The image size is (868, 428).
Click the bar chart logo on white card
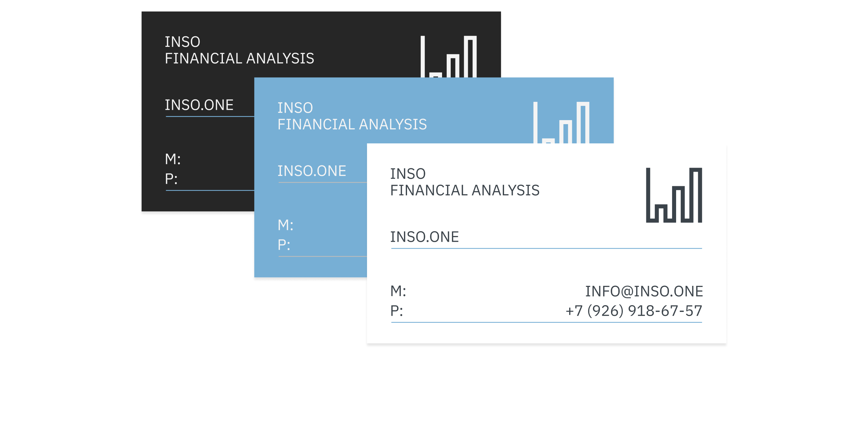click(674, 195)
